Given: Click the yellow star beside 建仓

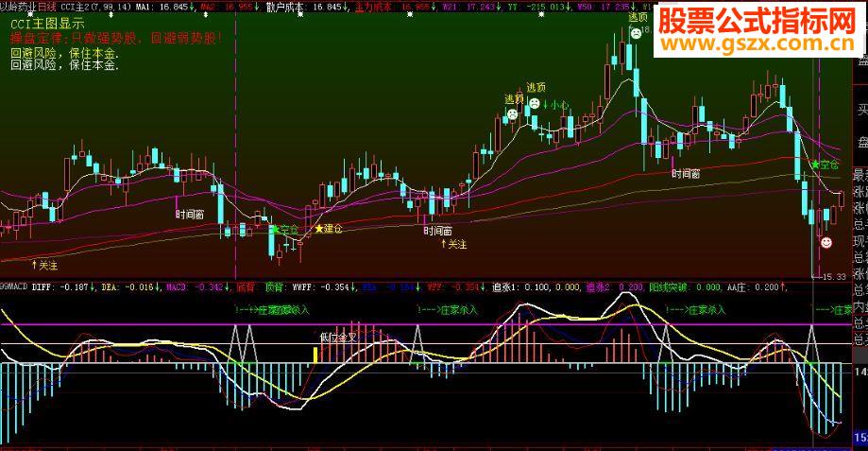Looking at the screenshot, I should click(x=319, y=228).
